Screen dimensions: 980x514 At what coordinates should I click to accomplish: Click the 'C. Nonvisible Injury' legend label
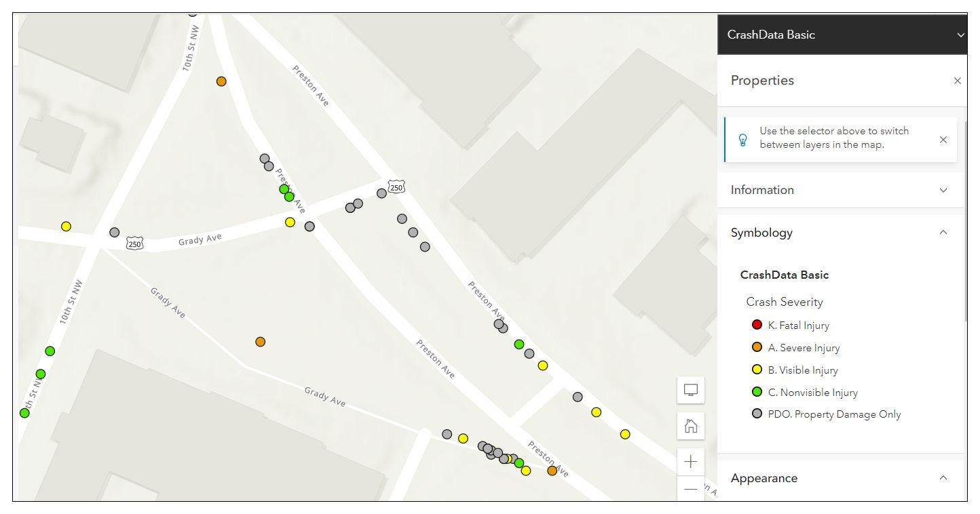(x=813, y=393)
